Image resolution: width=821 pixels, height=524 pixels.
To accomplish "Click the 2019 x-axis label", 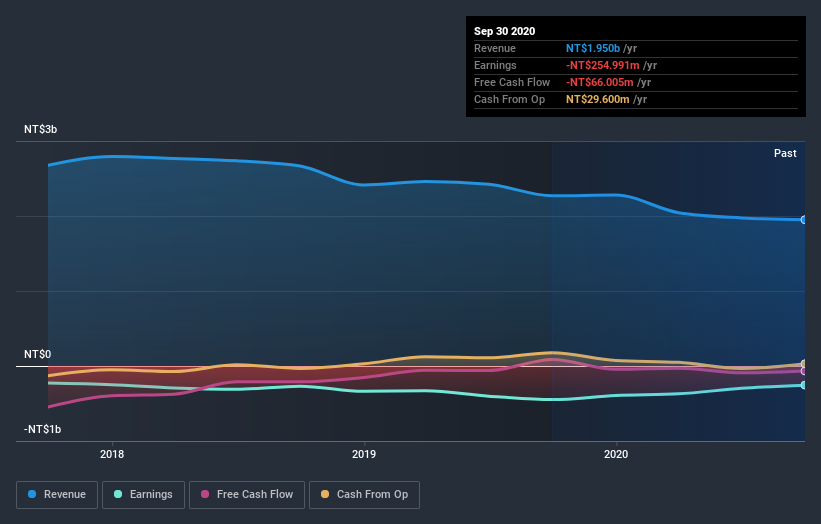I will (x=364, y=454).
